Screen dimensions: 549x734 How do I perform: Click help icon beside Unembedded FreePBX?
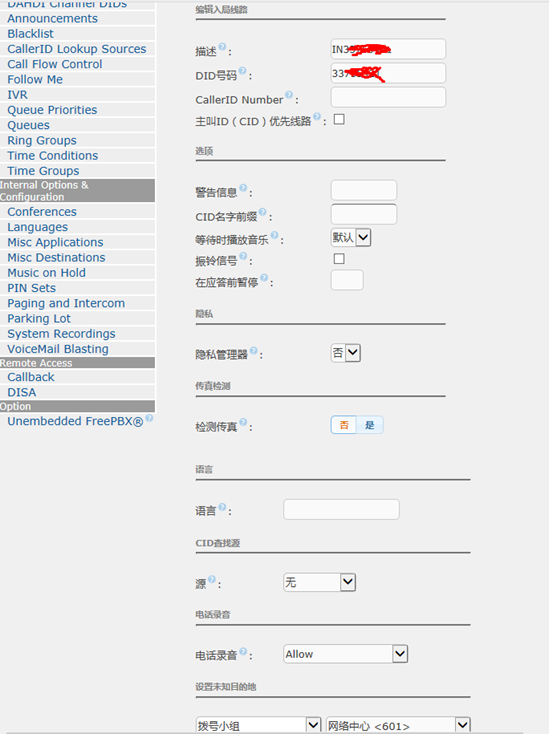(149, 418)
